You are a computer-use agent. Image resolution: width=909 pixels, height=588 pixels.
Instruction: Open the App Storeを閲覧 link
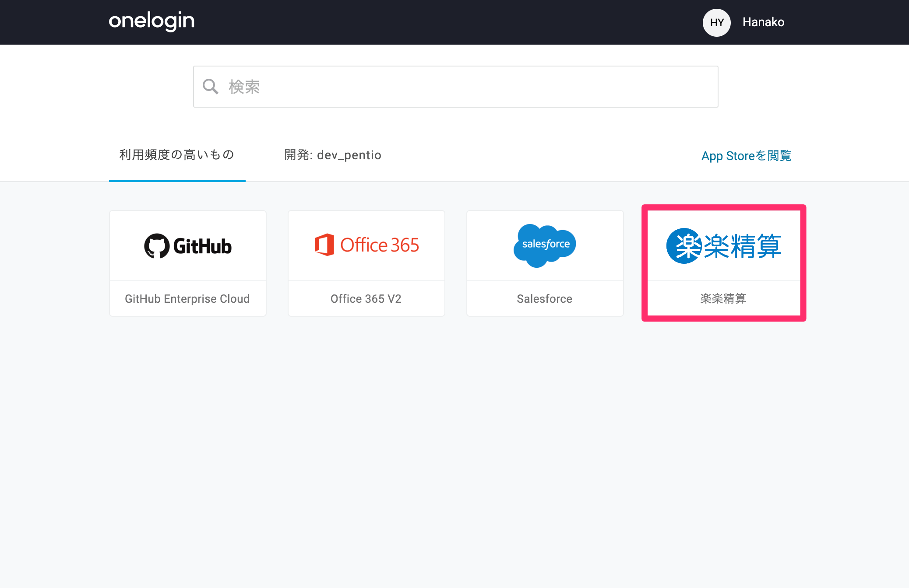746,156
